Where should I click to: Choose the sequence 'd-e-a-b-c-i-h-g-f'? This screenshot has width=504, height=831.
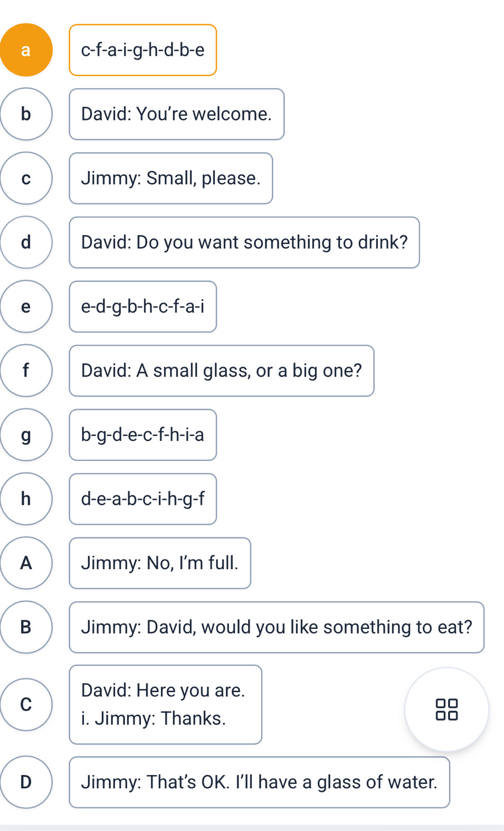click(x=142, y=499)
